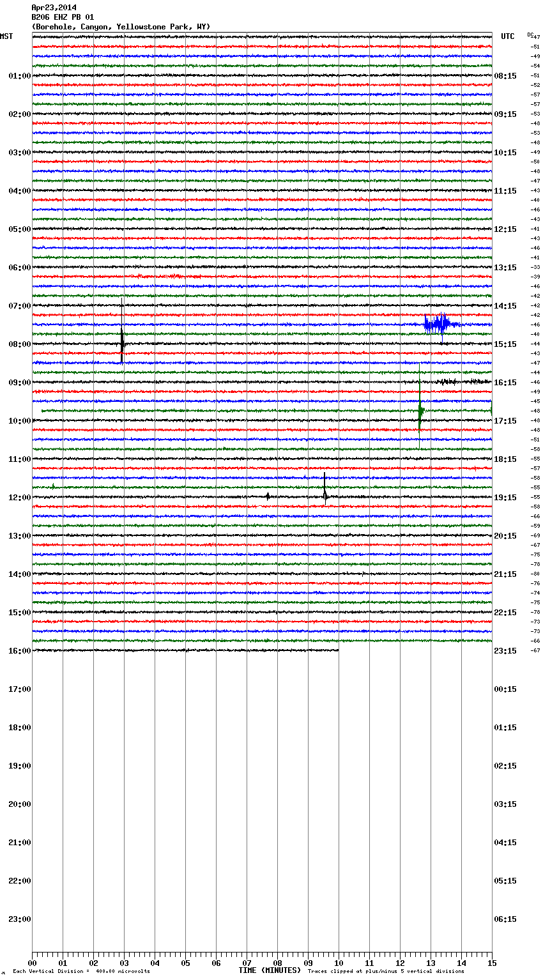Click the end of the last black trace at 16:00
The width and height of the screenshot is (543, 980).
click(337, 650)
